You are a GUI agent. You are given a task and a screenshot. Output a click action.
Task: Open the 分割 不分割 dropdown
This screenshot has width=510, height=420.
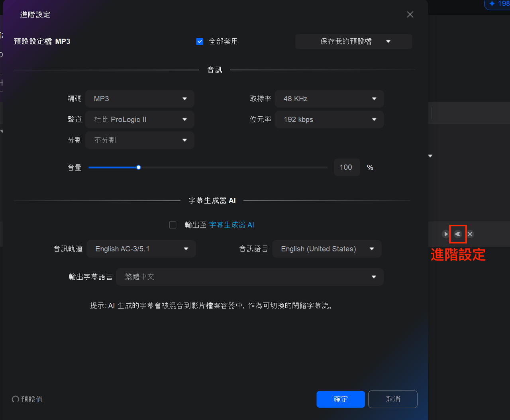coord(140,140)
